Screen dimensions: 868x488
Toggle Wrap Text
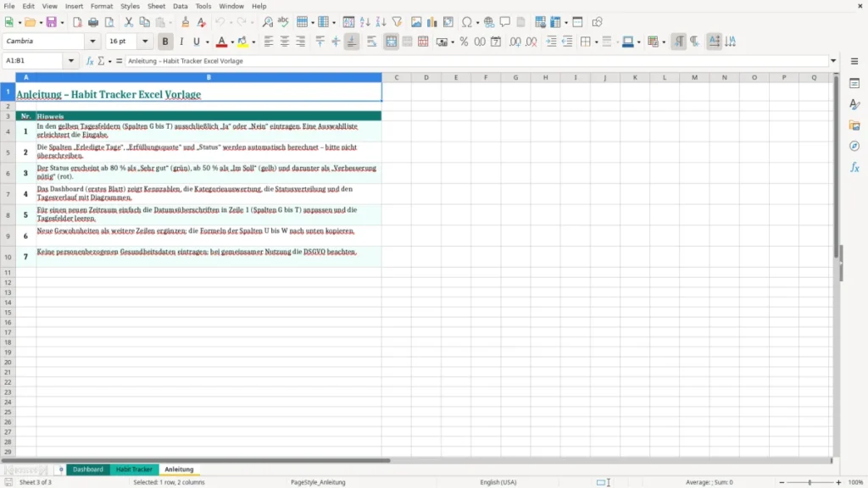[x=371, y=42]
